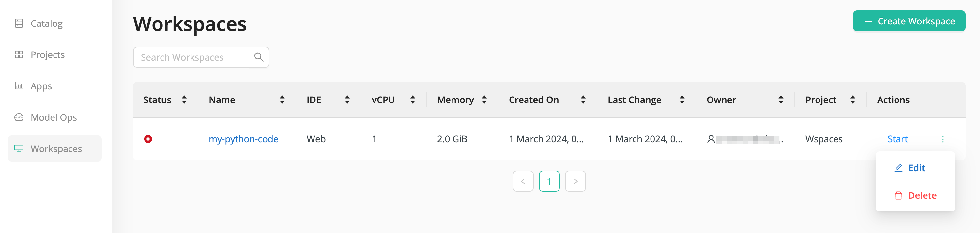Open Model Ops in sidebar

click(46, 117)
